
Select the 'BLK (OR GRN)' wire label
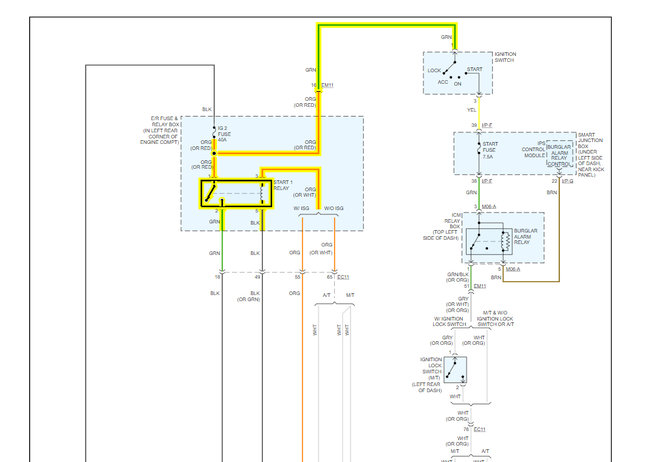point(249,296)
